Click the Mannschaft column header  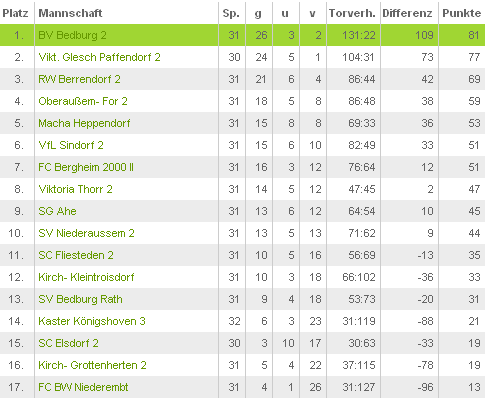pyautogui.click(x=70, y=13)
